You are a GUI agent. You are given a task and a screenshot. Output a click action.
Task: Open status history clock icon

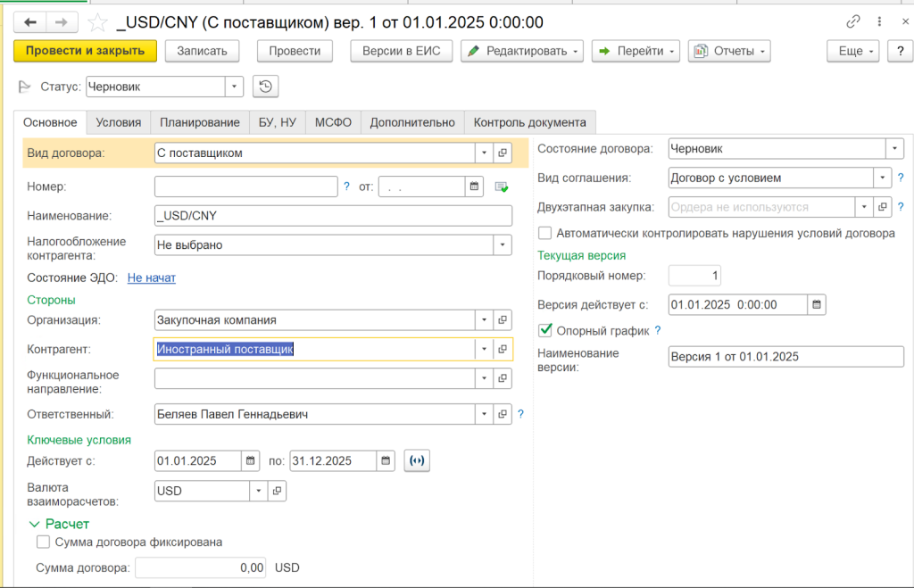pos(266,87)
